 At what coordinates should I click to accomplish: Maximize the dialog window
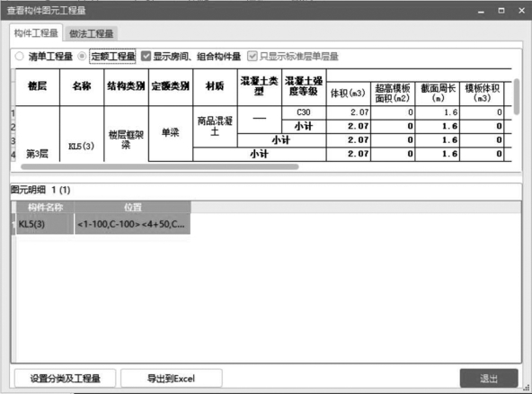click(501, 11)
